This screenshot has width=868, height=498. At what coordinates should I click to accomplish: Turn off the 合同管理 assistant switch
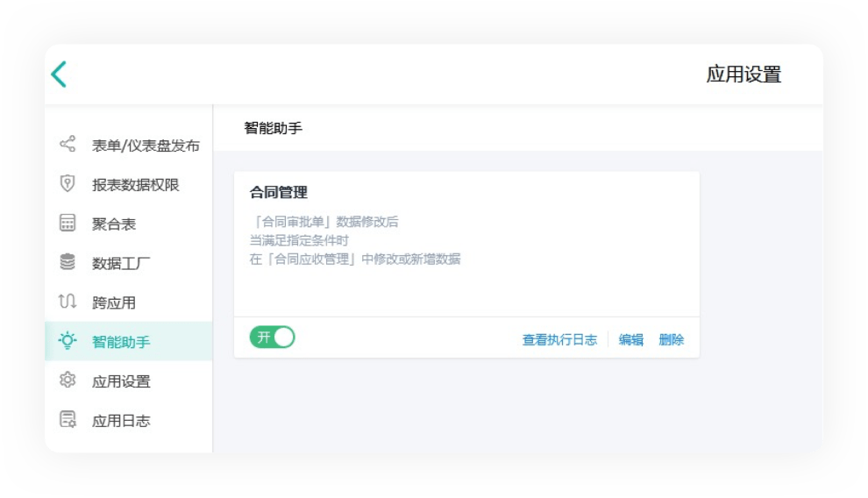273,338
